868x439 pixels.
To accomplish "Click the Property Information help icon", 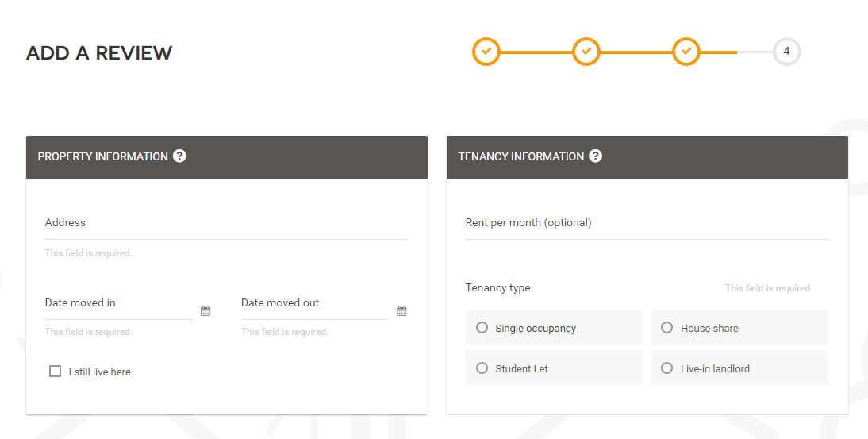I will [x=180, y=156].
